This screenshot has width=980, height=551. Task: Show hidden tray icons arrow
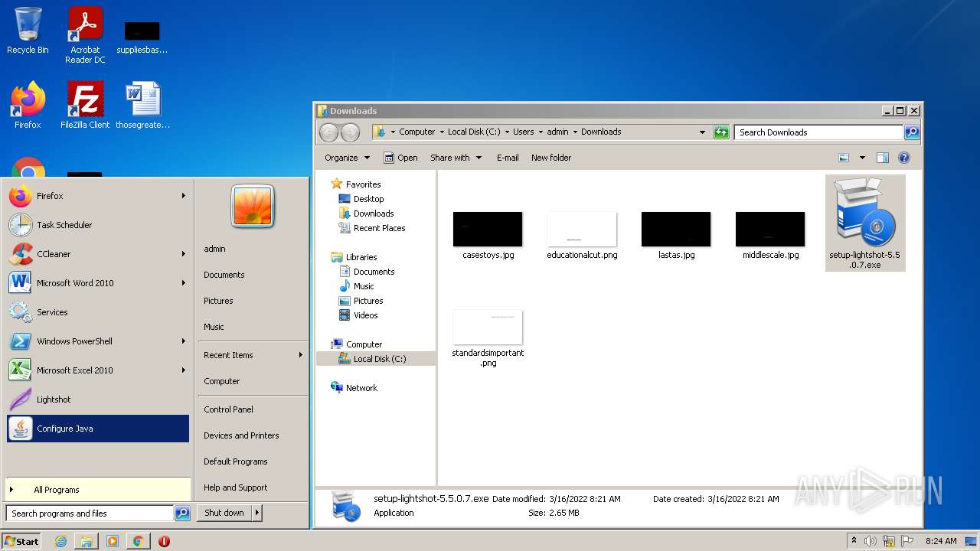pyautogui.click(x=854, y=541)
